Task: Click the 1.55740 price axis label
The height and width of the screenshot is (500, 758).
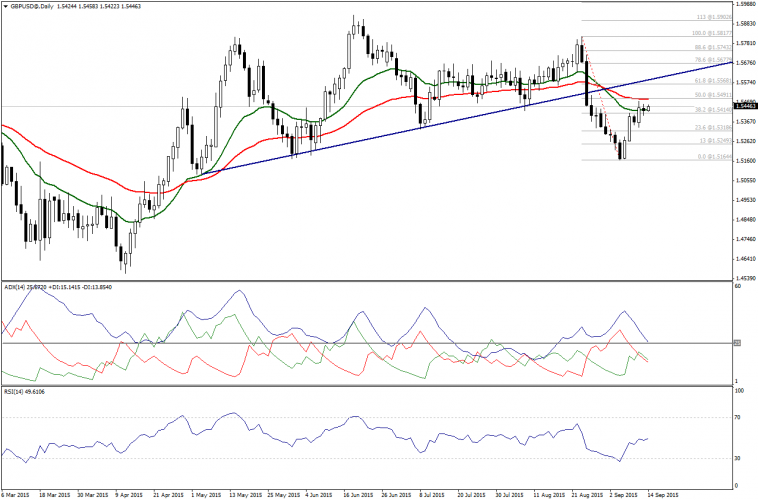Action: 745,82
